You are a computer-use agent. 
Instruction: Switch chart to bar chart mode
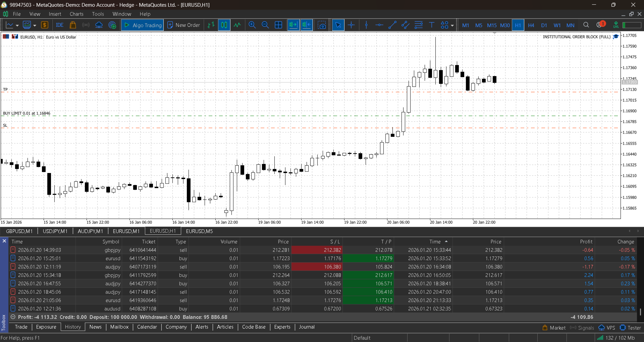[x=211, y=25]
